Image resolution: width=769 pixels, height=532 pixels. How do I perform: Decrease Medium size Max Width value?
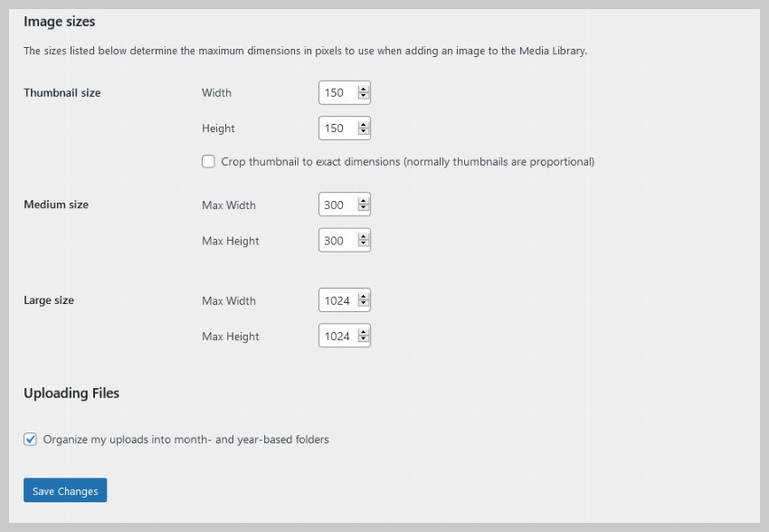(363, 209)
